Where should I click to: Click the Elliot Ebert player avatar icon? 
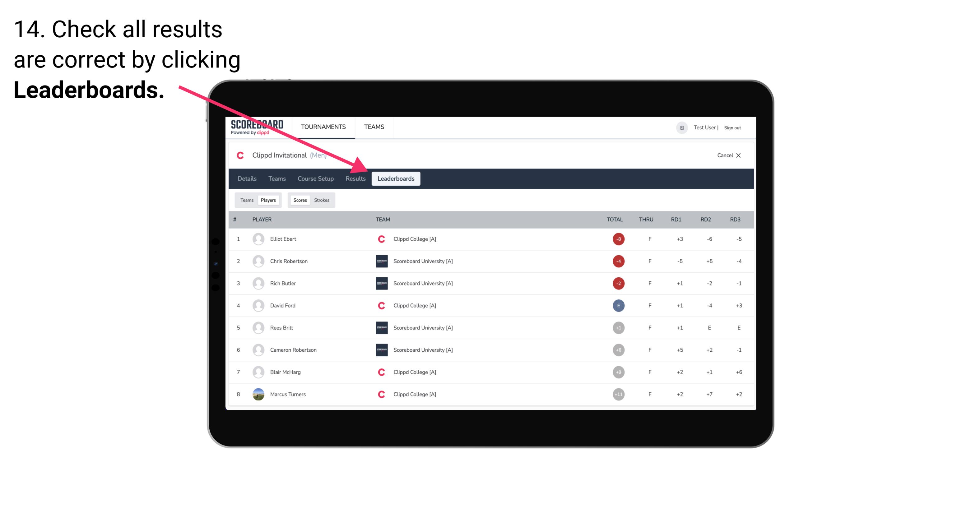coord(258,239)
